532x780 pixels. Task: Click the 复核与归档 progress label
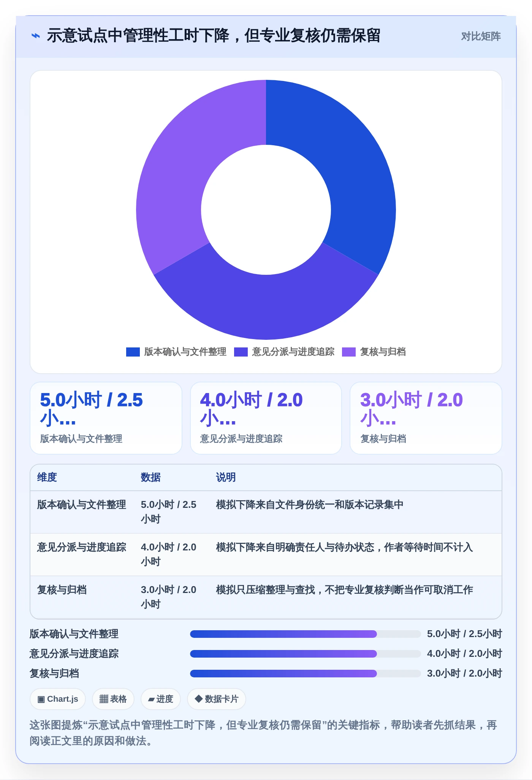pyautogui.click(x=54, y=674)
